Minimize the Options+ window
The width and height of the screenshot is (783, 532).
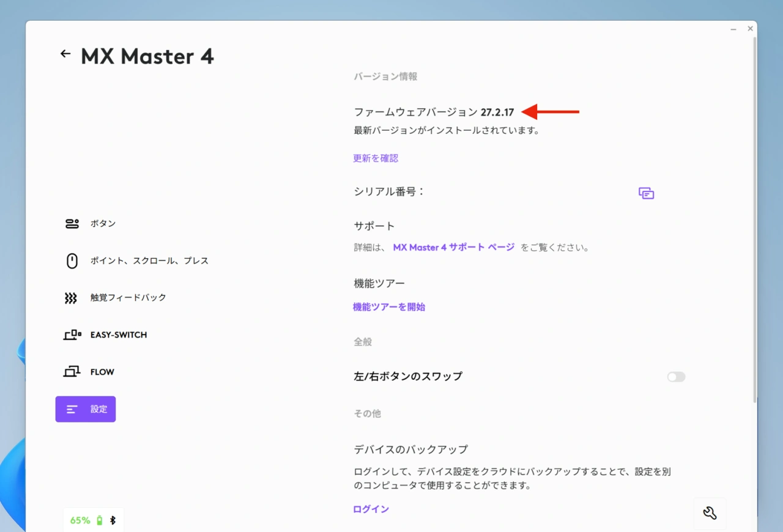coord(733,29)
